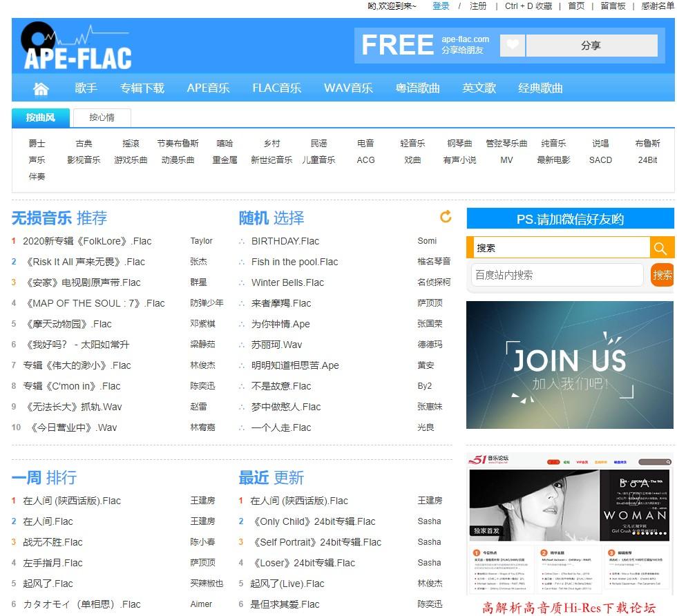Click the orange magnifier search icon
Screen dimensions: 677x616
(660, 248)
